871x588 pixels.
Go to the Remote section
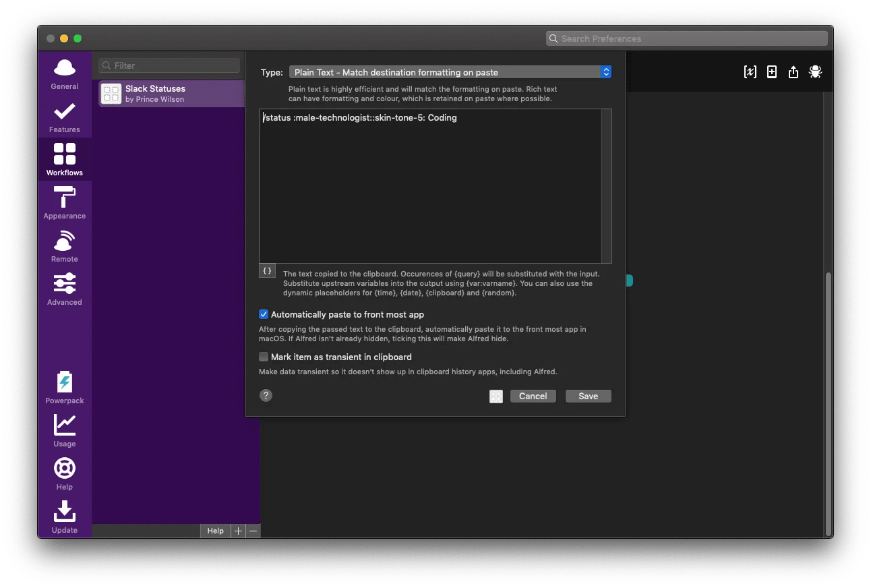(x=65, y=247)
